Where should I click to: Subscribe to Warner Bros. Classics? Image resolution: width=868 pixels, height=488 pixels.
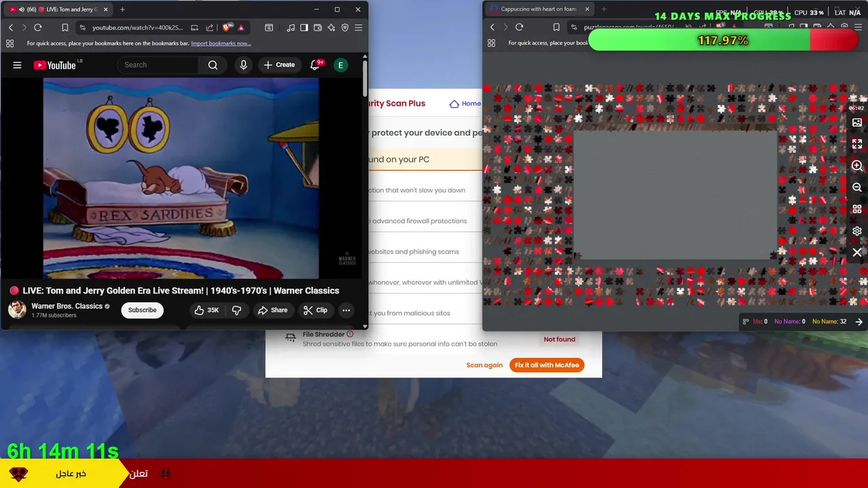click(x=142, y=310)
